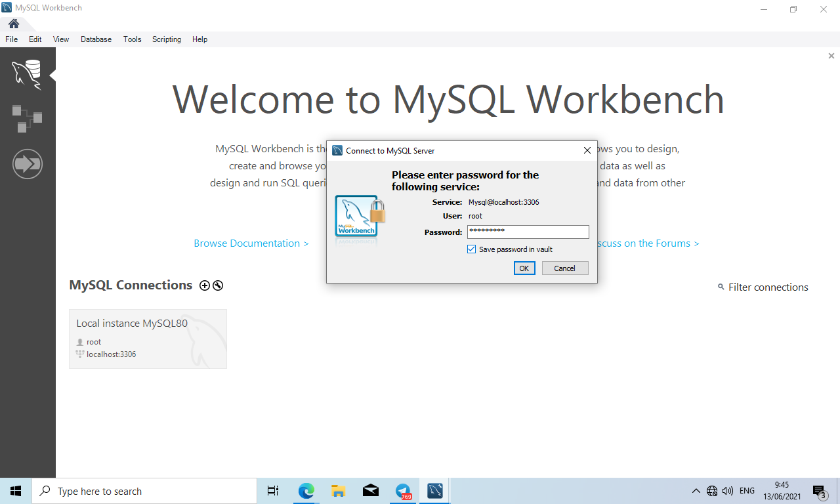This screenshot has width=840, height=504.
Task: Show hidden system tray icons
Action: [696, 491]
